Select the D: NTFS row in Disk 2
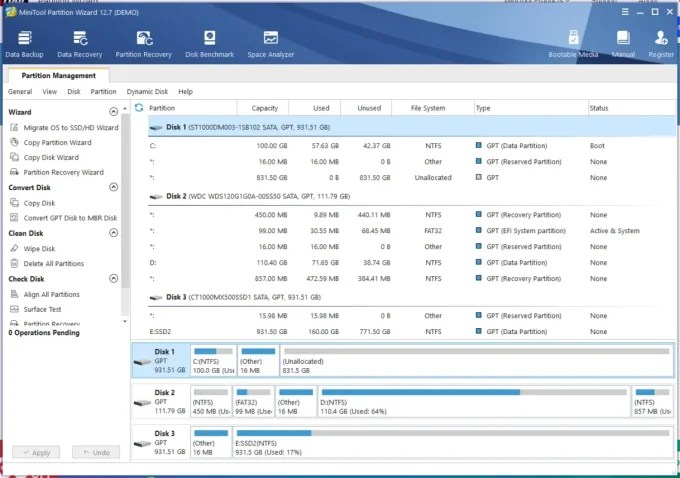 [x=403, y=262]
